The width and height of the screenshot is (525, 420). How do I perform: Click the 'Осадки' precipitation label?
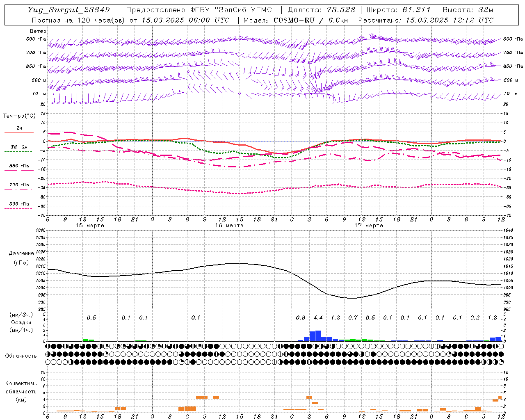(21, 322)
